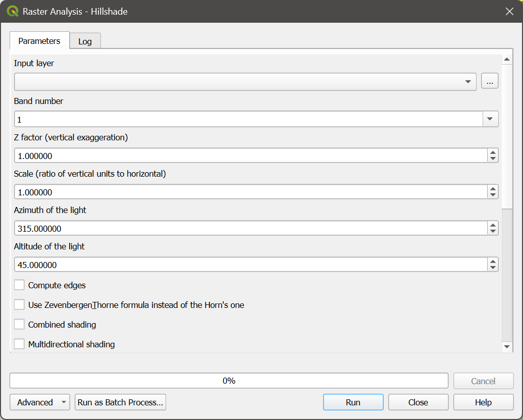Switch to the Parameters tab
This screenshot has width=523, height=420.
tap(39, 41)
